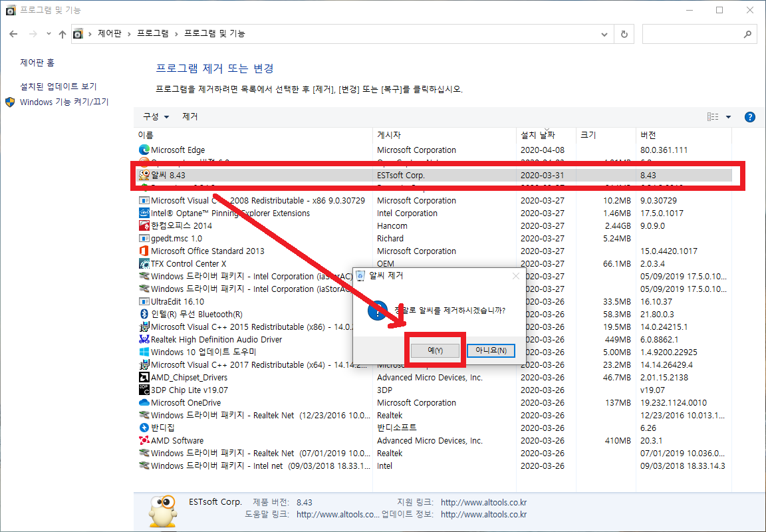Expand the chevron after 제어판 breadcrumb
The image size is (766, 532).
(130, 34)
